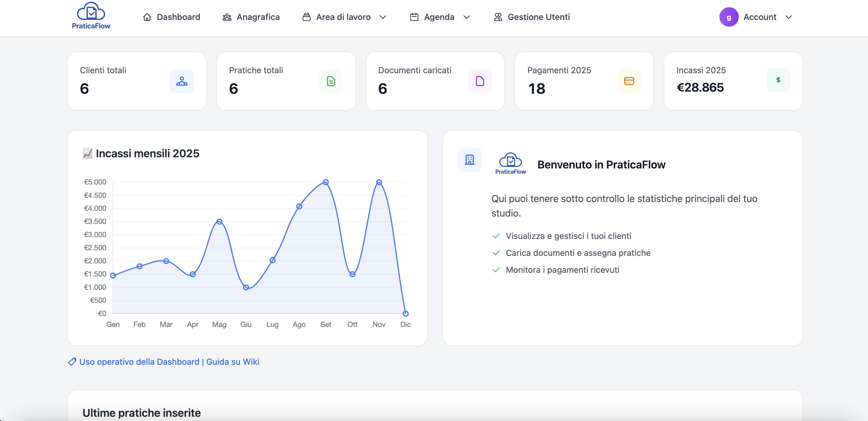868x421 pixels.
Task: Click the Benvenuto in PraticaFlow heading
Action: coord(601,165)
